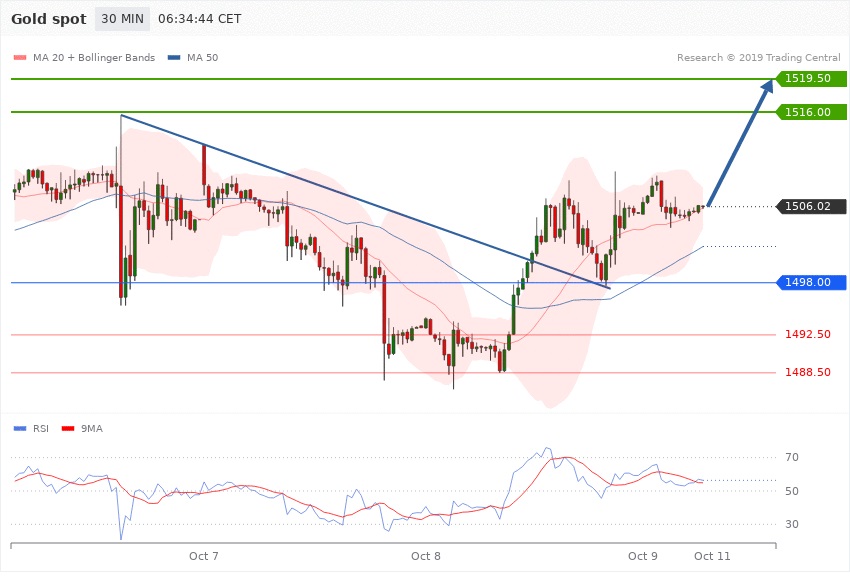The width and height of the screenshot is (850, 576).
Task: Click the blue upward forecast arrowhead
Action: point(766,89)
